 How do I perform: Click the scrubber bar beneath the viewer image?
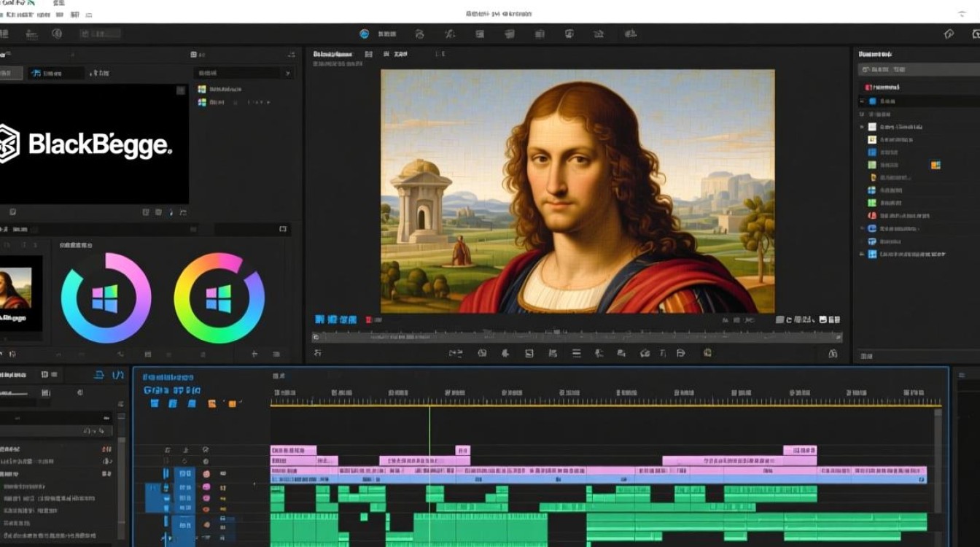[x=576, y=337]
